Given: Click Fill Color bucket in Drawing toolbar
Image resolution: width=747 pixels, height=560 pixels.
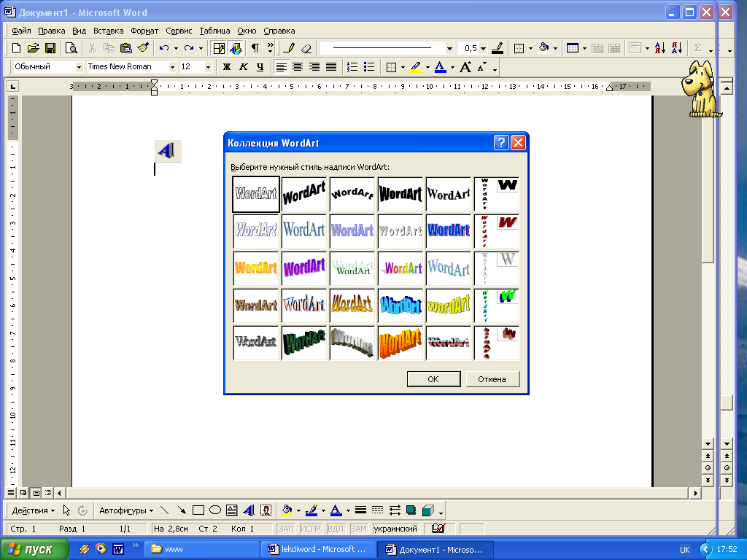Looking at the screenshot, I should (287, 510).
